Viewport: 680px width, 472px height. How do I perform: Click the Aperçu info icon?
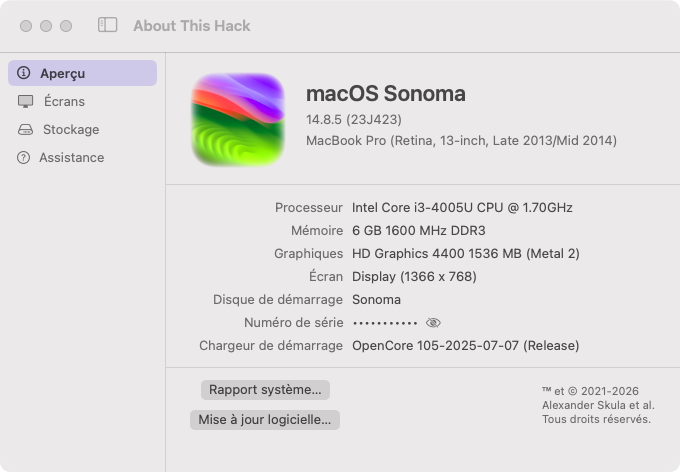tap(23, 73)
